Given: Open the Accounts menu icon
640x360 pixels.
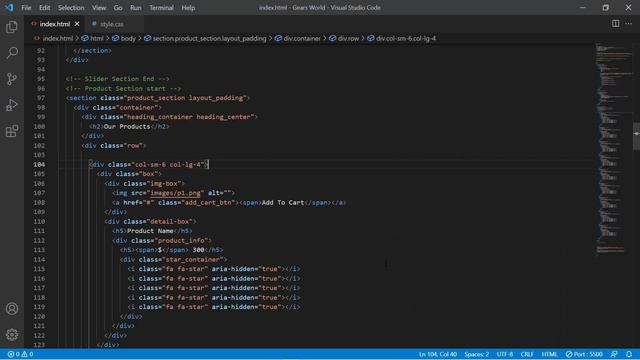Looking at the screenshot, I should point(12,309).
